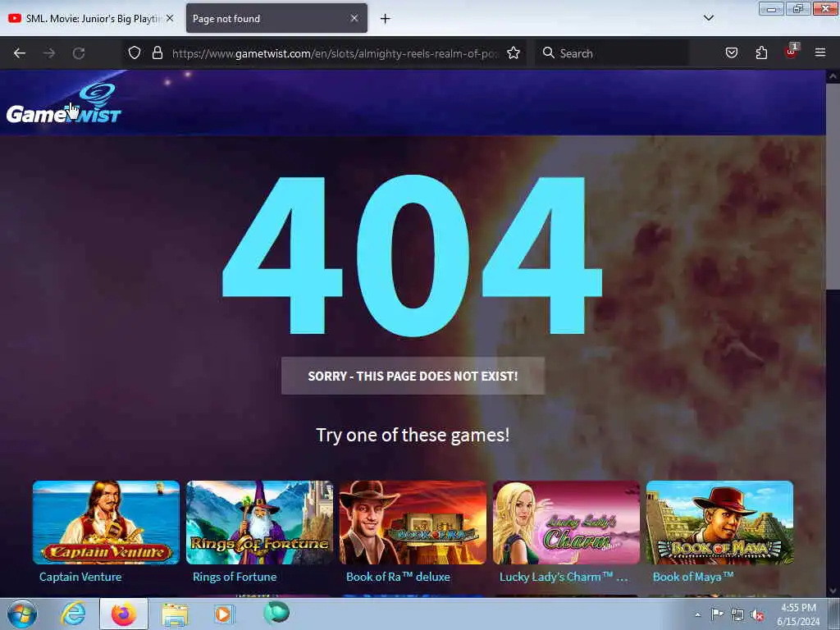Close the Page not found tab

(354, 18)
